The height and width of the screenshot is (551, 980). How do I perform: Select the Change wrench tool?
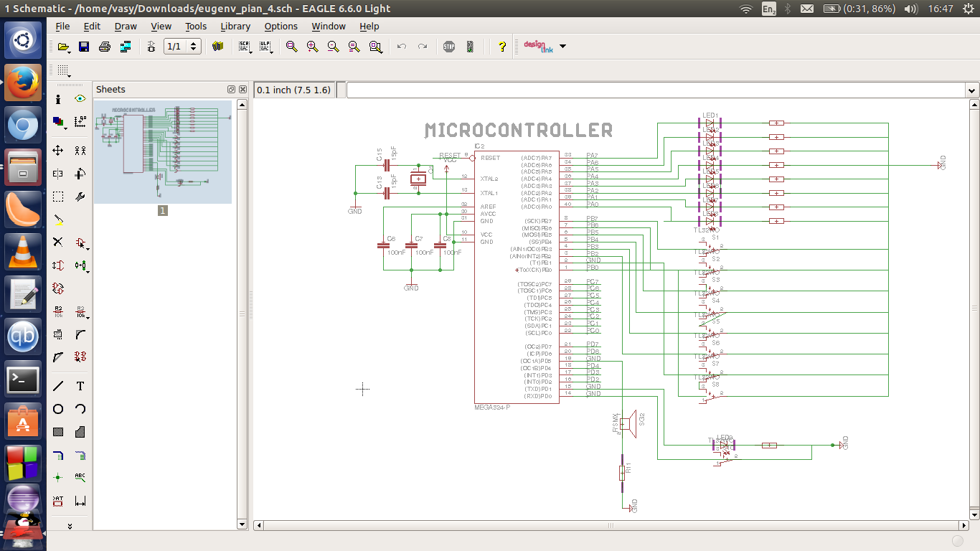tap(80, 197)
